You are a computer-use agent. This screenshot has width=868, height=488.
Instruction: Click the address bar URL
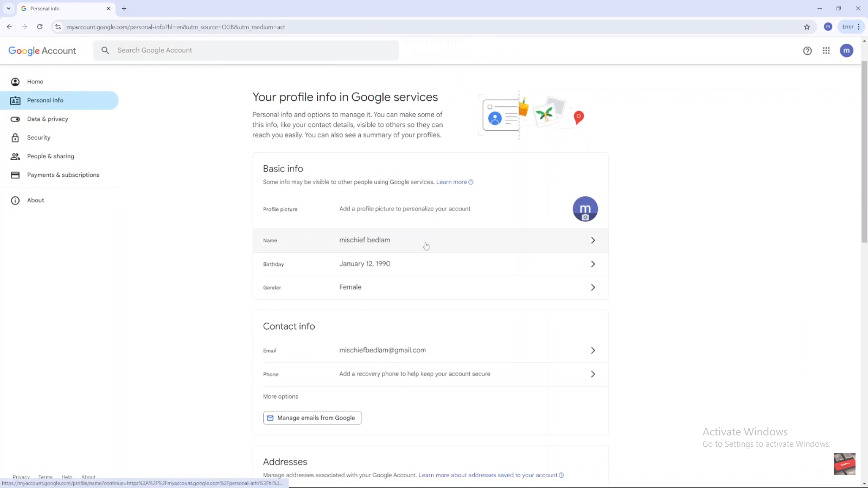click(x=176, y=27)
